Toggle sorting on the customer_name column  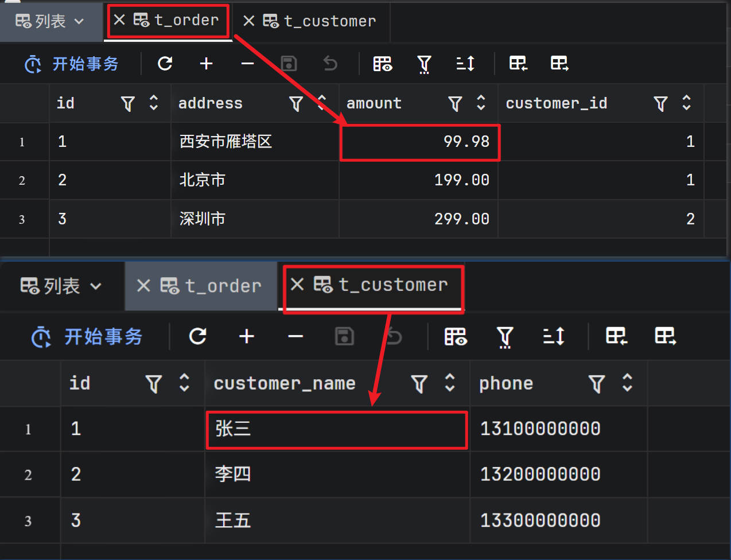449,383
